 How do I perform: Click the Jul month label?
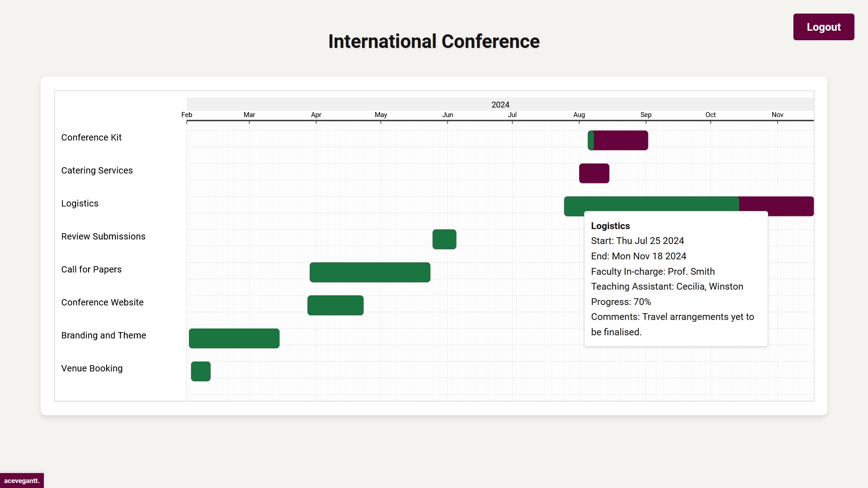(512, 115)
